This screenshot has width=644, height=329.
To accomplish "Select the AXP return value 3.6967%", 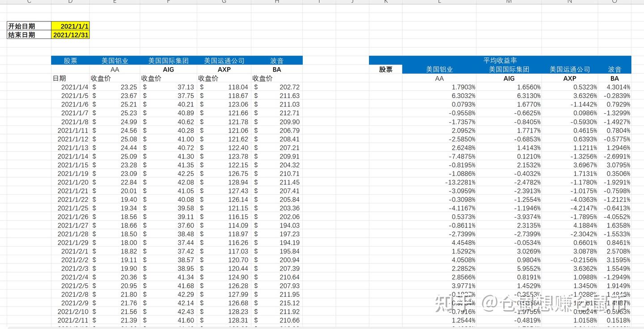I will [570, 165].
